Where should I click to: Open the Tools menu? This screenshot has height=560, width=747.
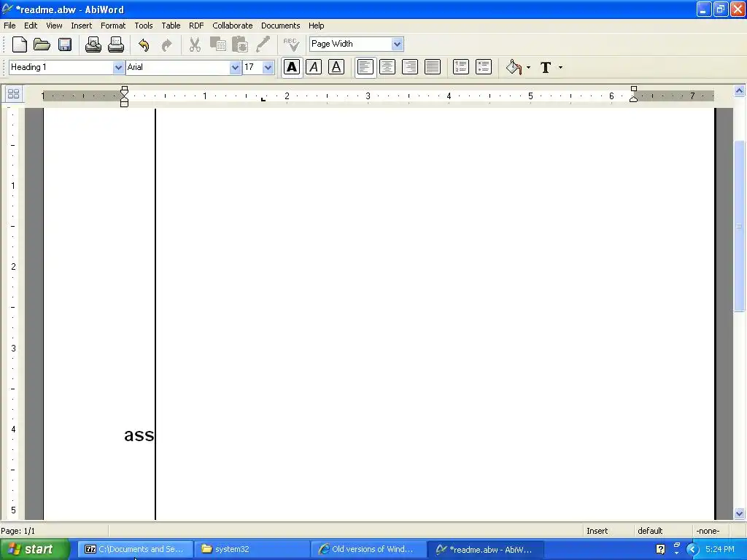point(144,26)
